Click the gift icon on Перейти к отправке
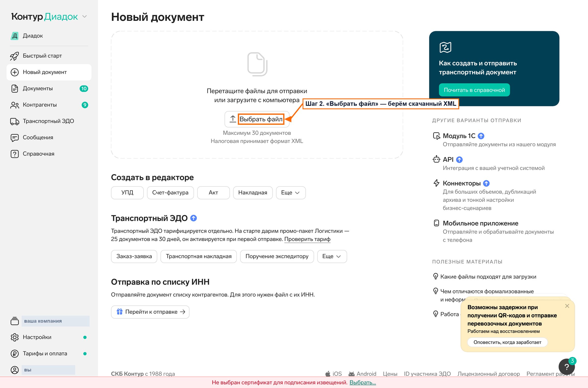 [120, 312]
